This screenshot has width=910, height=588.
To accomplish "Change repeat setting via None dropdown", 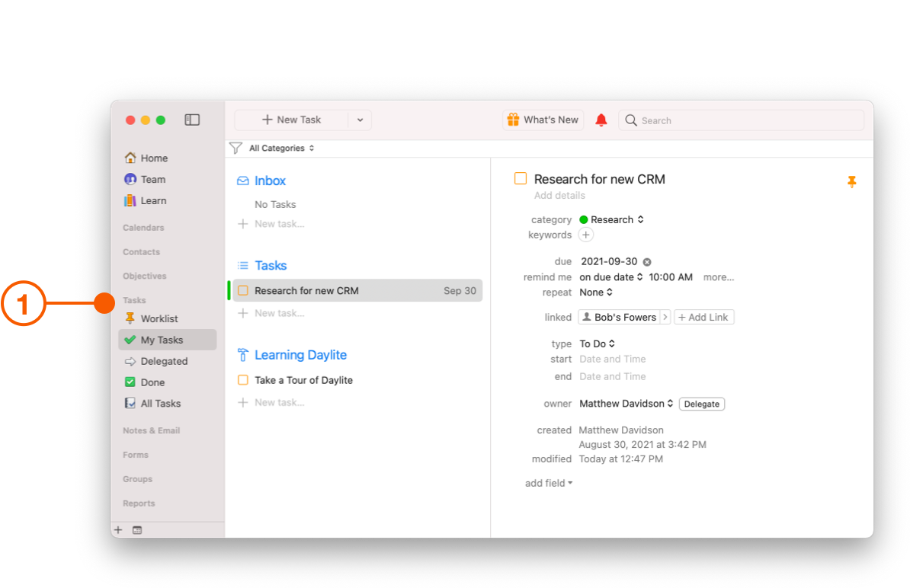I will click(x=596, y=292).
